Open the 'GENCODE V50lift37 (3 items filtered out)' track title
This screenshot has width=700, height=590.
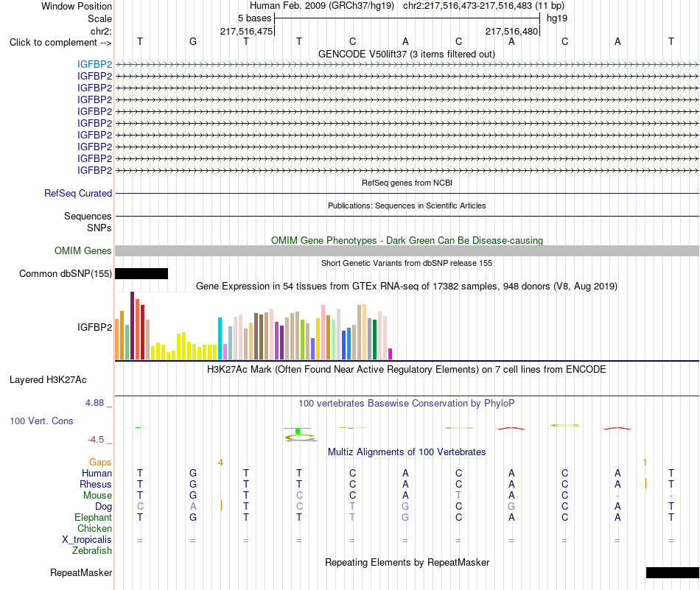coord(406,54)
